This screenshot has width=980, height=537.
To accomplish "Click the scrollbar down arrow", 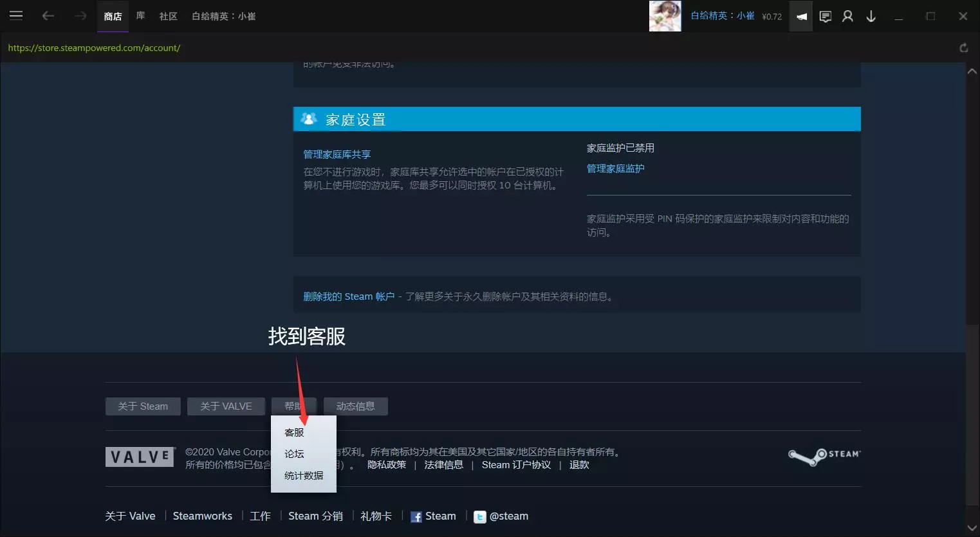I will tap(972, 528).
